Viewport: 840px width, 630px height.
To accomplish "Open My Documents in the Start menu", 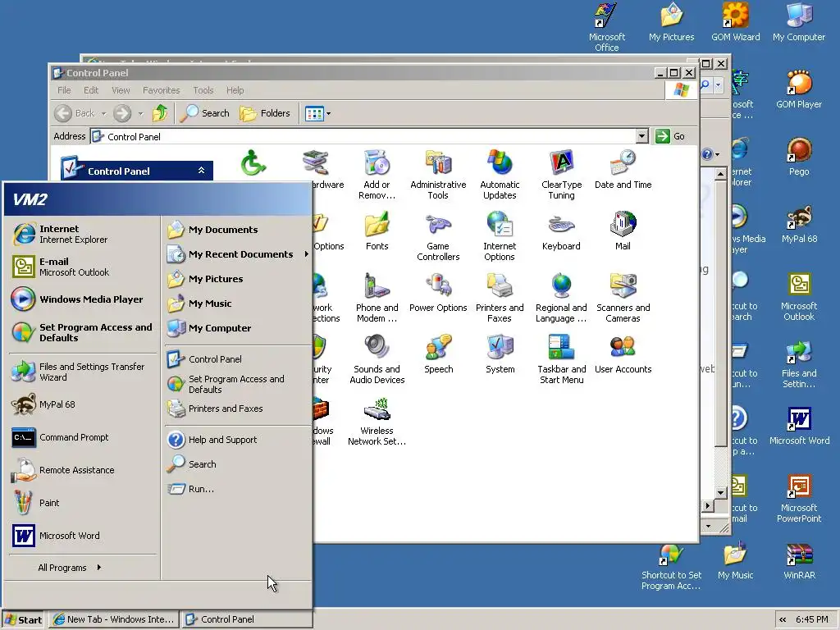I will (237, 230).
